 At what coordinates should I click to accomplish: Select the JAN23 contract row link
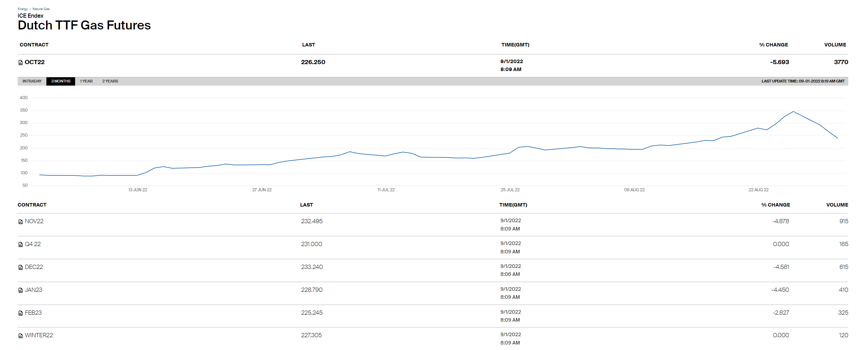point(34,290)
